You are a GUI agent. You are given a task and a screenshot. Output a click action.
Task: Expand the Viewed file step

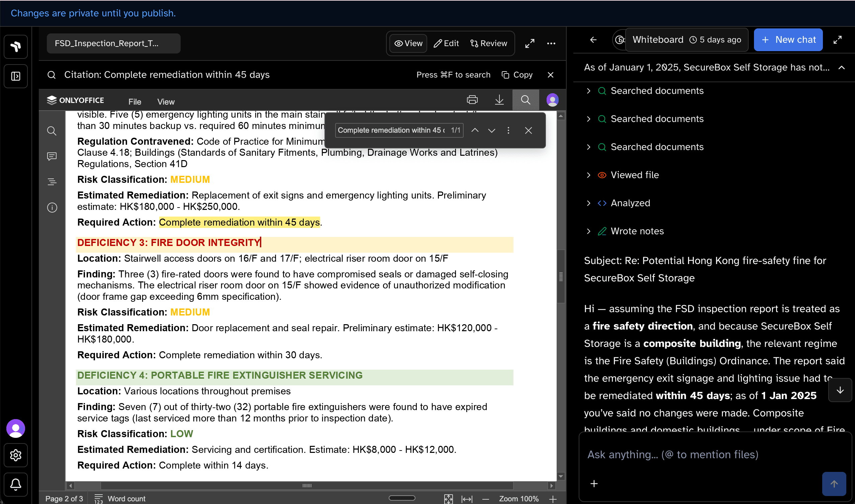589,175
